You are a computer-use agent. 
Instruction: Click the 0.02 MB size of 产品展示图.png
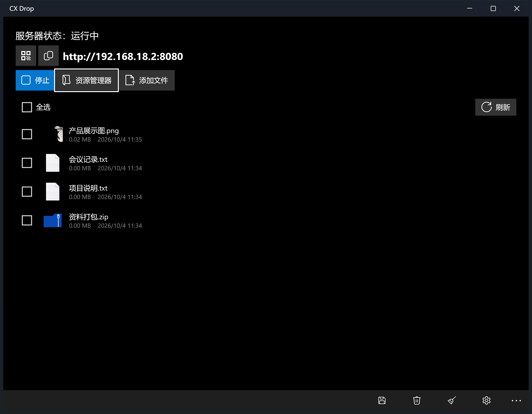80,140
